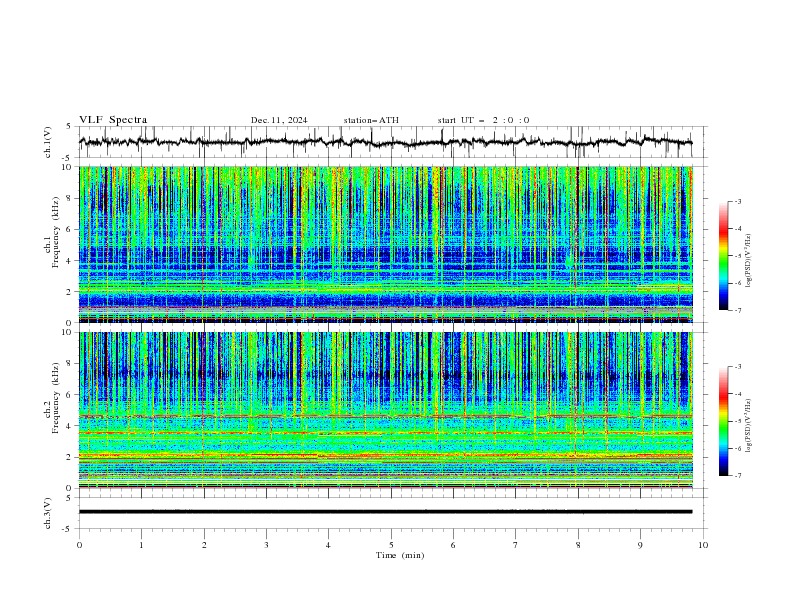Select the date "Dec. 11, 2024"
792x612 pixels.
point(279,120)
